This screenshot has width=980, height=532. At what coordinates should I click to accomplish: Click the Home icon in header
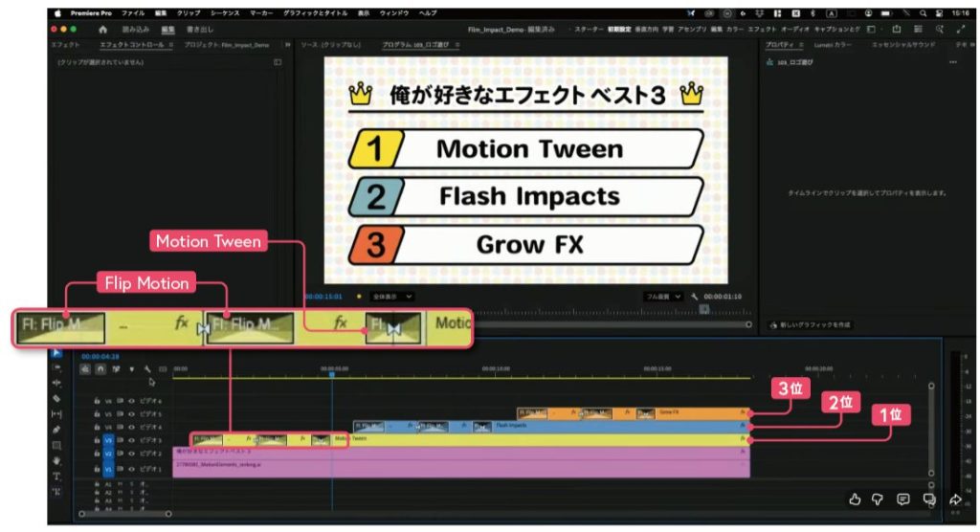[x=103, y=30]
